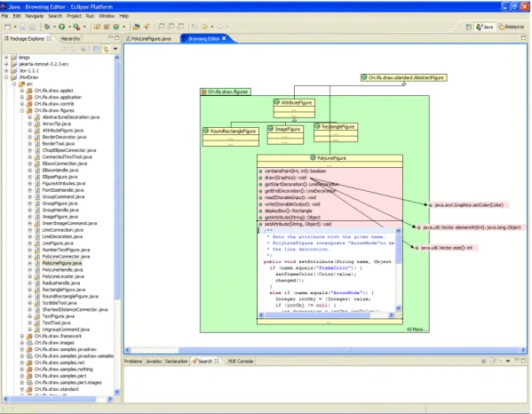Select RectangleFigure.java in Package Explorer
This screenshot has width=532, height=414.
coord(64,290)
